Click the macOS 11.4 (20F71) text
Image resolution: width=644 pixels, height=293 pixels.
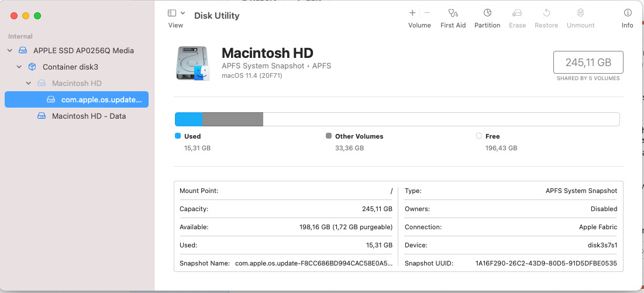tap(252, 75)
